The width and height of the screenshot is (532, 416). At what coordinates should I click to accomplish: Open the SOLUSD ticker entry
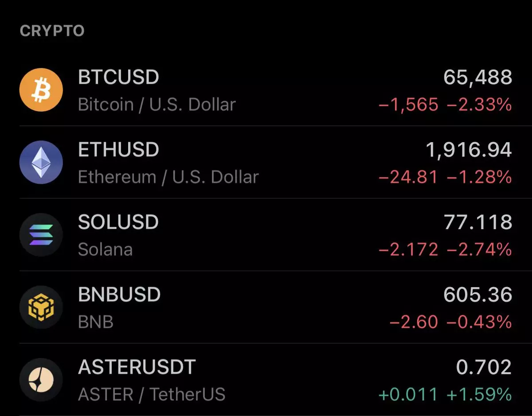(118, 222)
